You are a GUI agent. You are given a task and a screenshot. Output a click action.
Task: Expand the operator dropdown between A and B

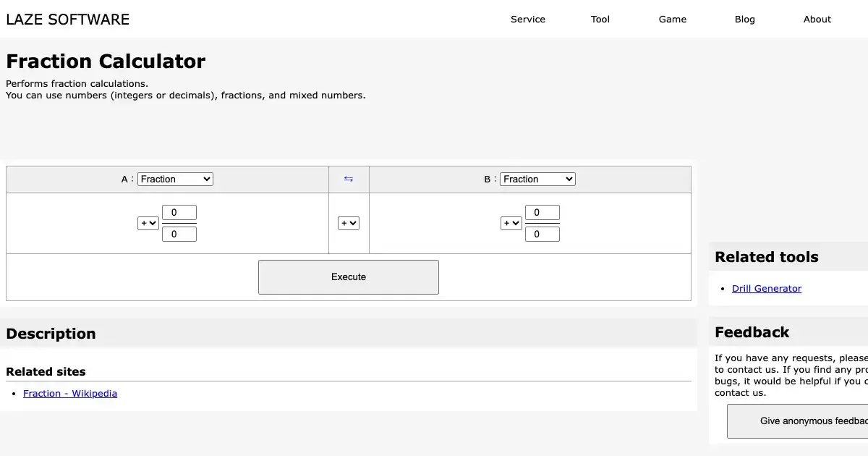(349, 223)
